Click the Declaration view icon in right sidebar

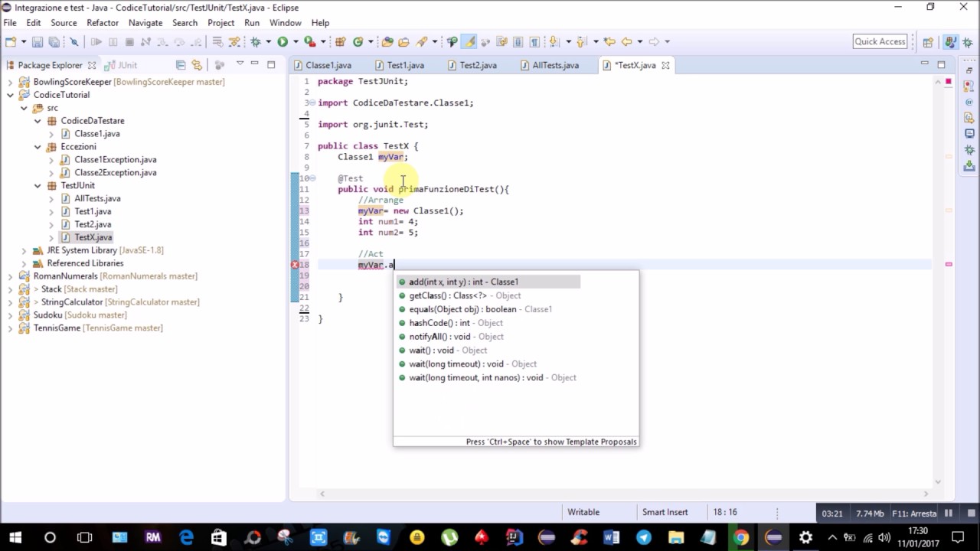969,118
